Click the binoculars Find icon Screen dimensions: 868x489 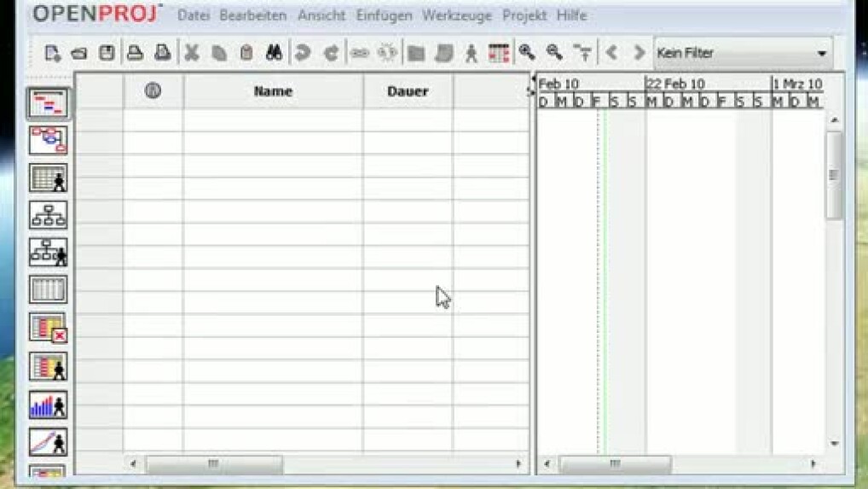[274, 53]
